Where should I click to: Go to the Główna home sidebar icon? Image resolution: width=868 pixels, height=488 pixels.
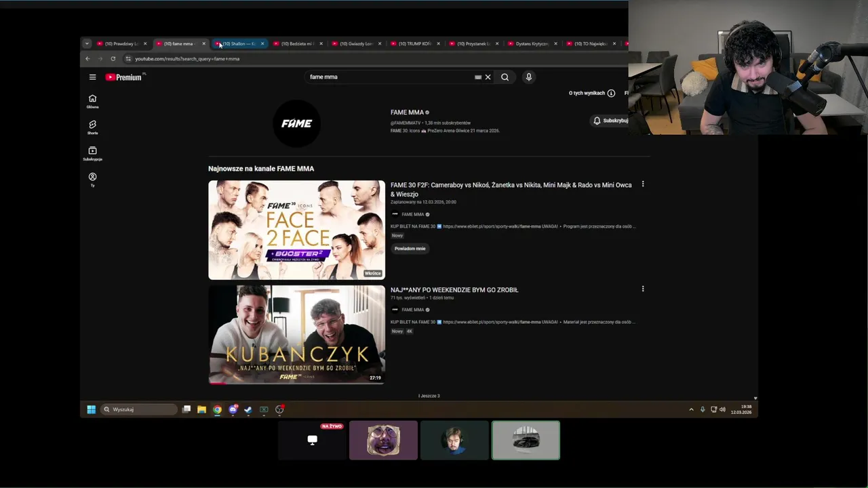click(x=92, y=102)
